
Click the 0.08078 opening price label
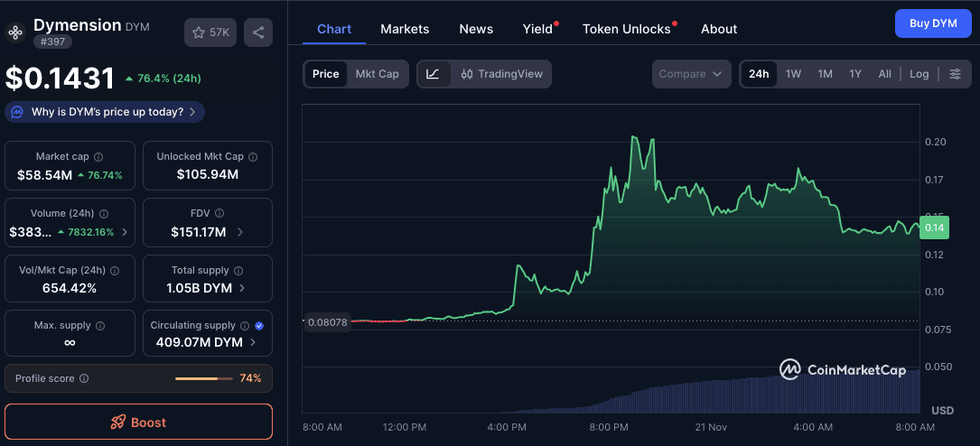click(327, 323)
